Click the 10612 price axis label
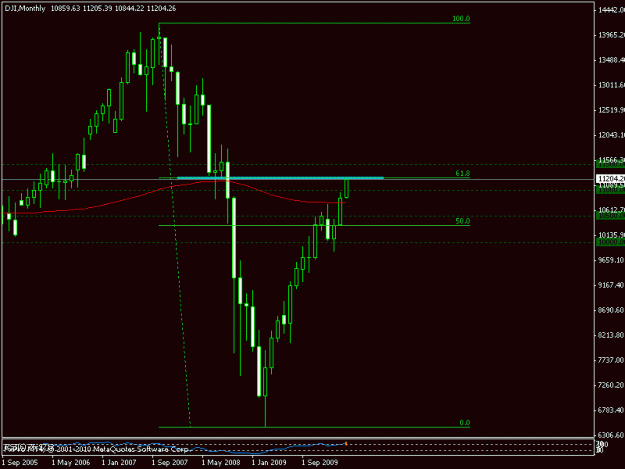625x469 pixels. click(x=611, y=210)
